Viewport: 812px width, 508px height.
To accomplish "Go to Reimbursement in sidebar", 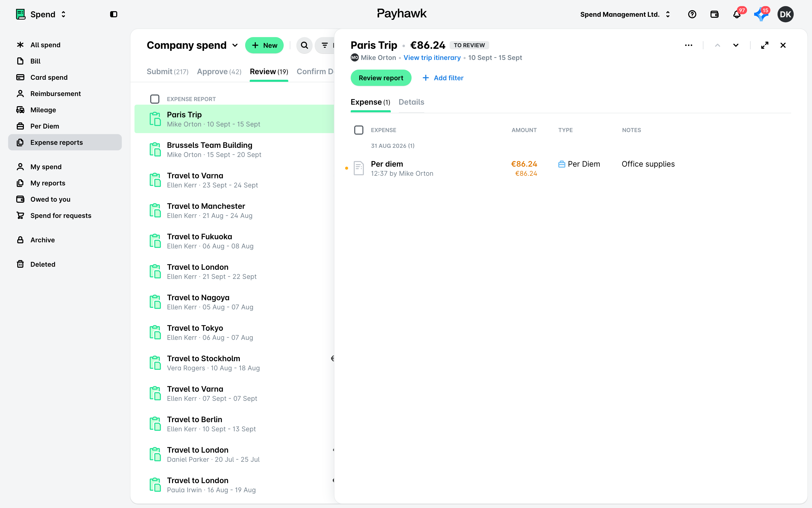I will pyautogui.click(x=65, y=93).
